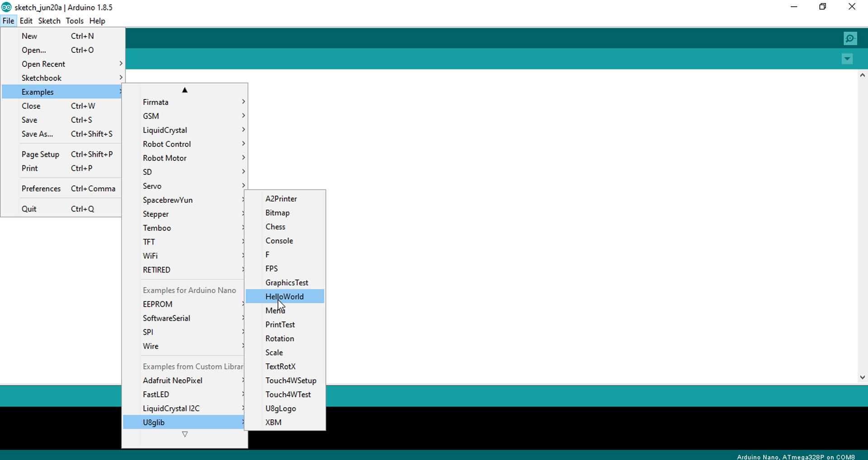868x460 pixels.
Task: Open the Help menu
Action: 97,21
